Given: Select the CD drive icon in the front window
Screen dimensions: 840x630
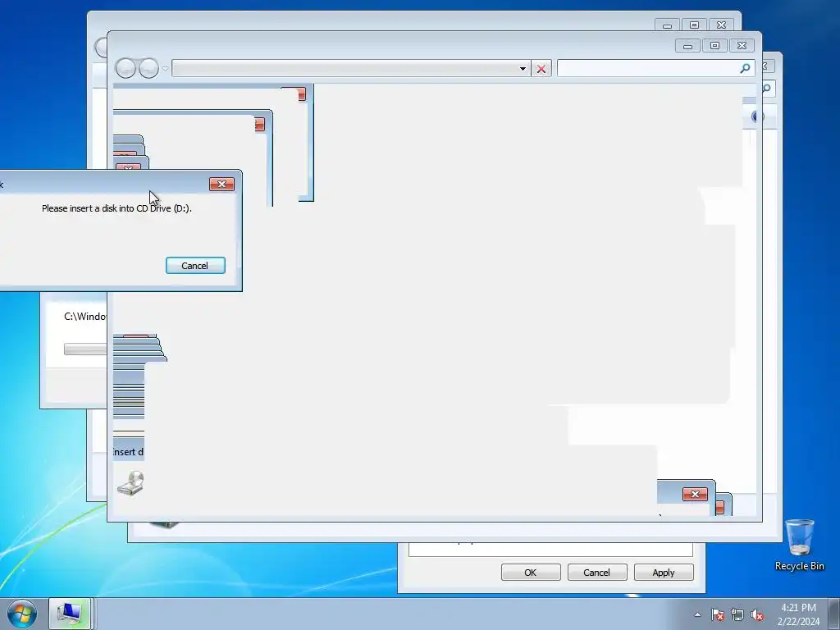Looking at the screenshot, I should 130,483.
